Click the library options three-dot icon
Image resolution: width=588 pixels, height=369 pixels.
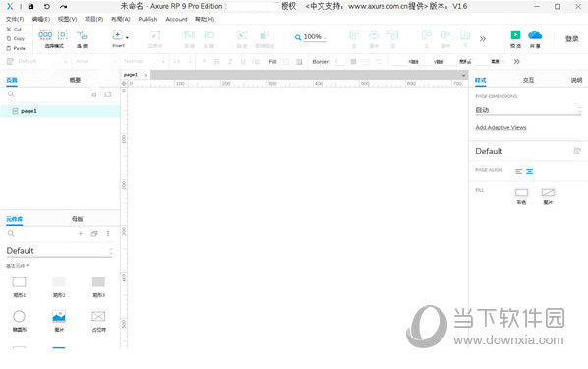(x=108, y=234)
